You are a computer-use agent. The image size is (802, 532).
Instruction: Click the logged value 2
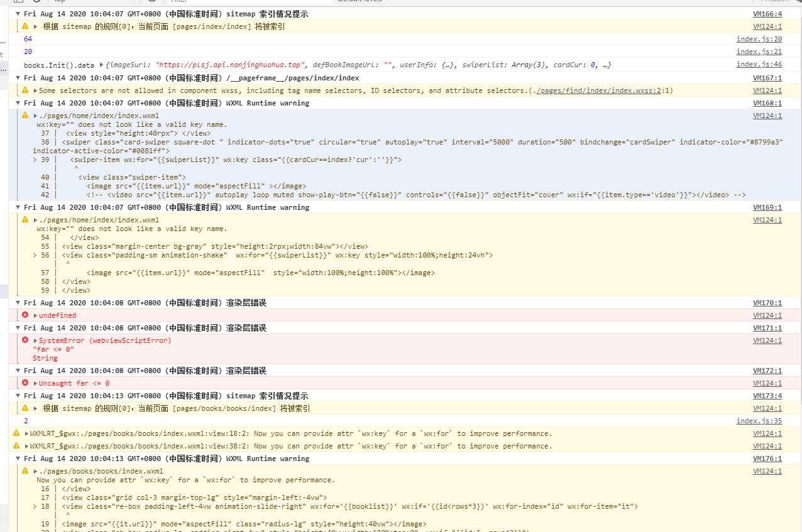pyautogui.click(x=26, y=421)
